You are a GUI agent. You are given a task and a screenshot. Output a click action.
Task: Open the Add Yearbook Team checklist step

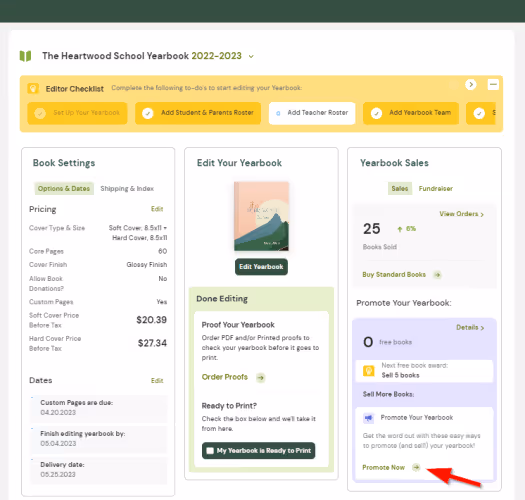[x=411, y=113]
